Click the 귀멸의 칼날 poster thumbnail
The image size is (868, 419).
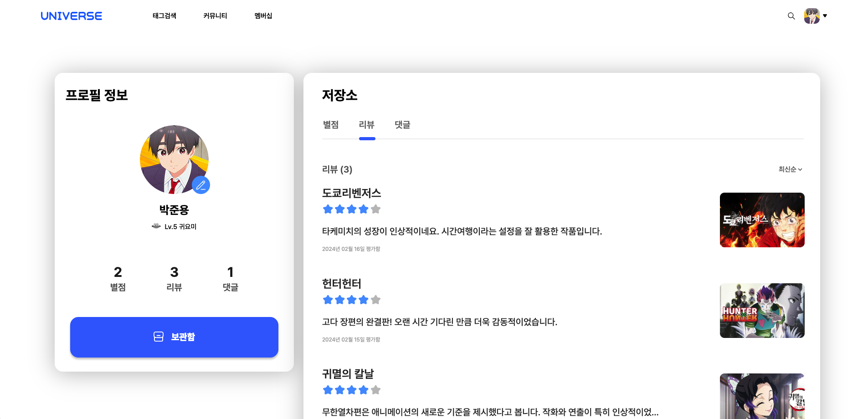pyautogui.click(x=762, y=396)
